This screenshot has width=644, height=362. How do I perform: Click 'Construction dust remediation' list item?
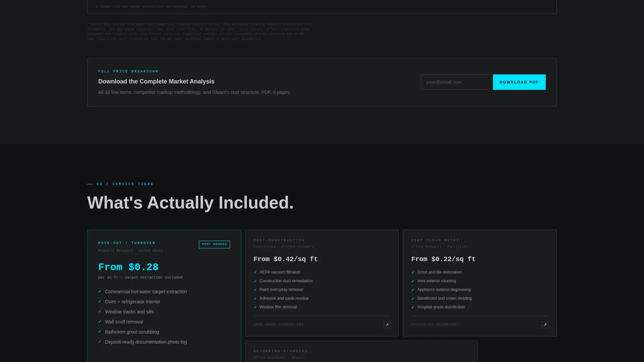point(286,281)
